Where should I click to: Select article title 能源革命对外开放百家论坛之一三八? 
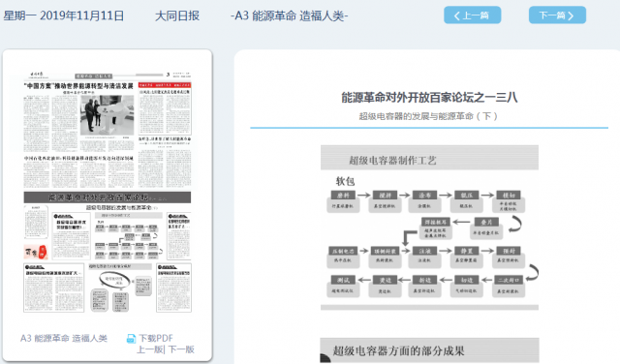(429, 98)
